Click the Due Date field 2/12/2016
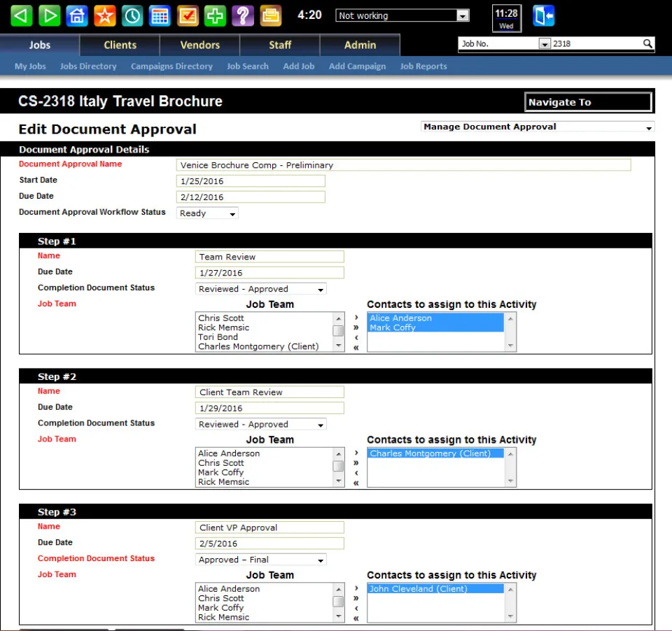Screen dimensions: 672x631 point(251,197)
